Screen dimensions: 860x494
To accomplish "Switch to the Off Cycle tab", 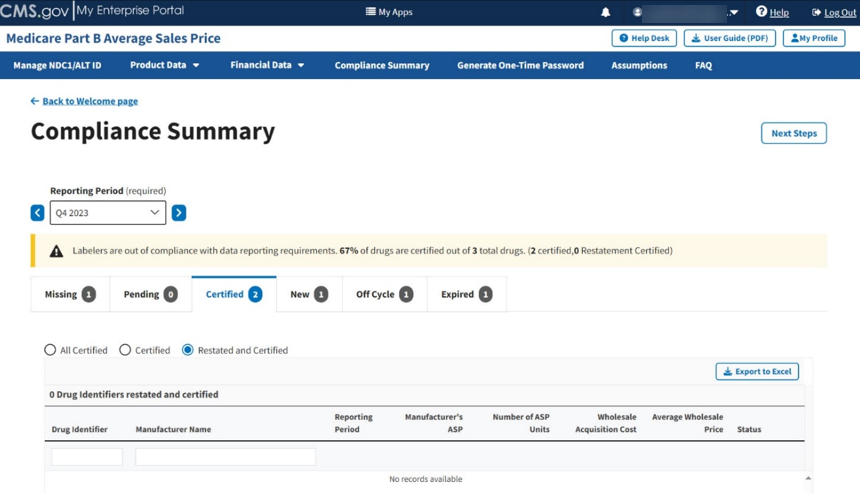I will [384, 294].
